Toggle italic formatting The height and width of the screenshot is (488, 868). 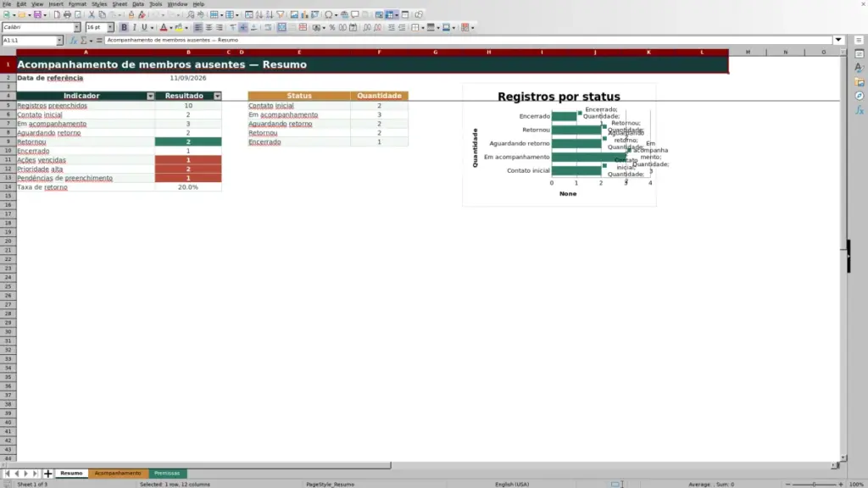134,27
